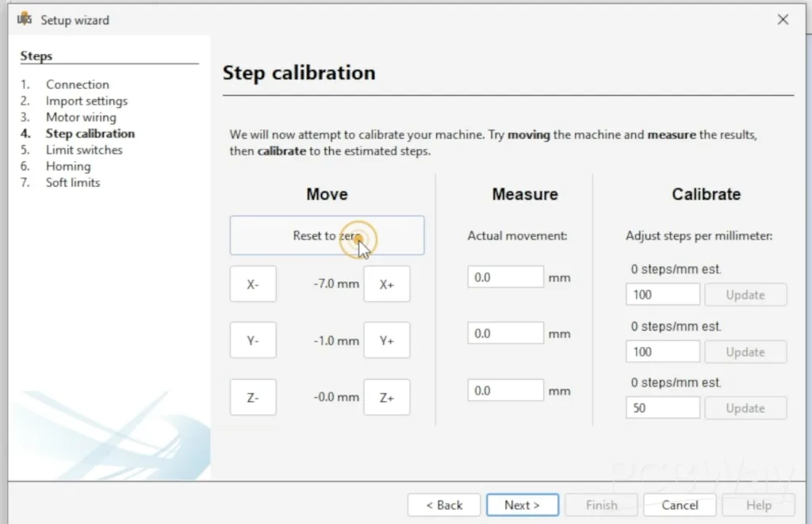
Task: Click the Reset to zero button
Action: [x=327, y=235]
